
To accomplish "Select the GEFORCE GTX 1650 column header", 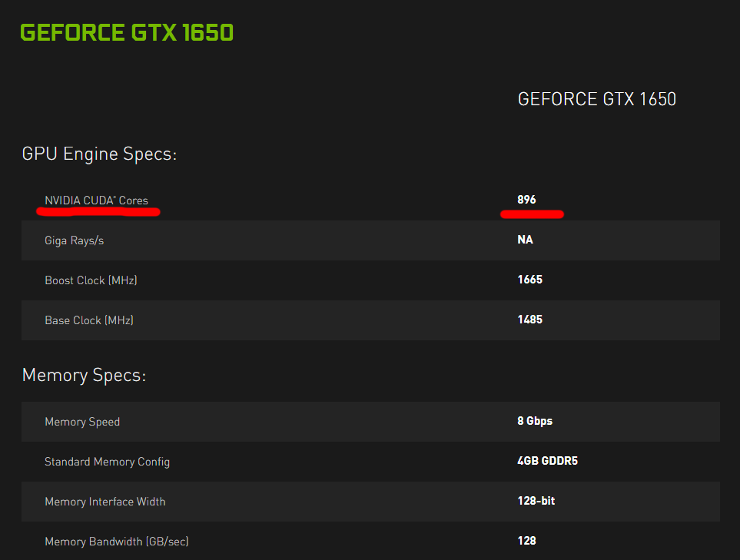I will point(596,99).
